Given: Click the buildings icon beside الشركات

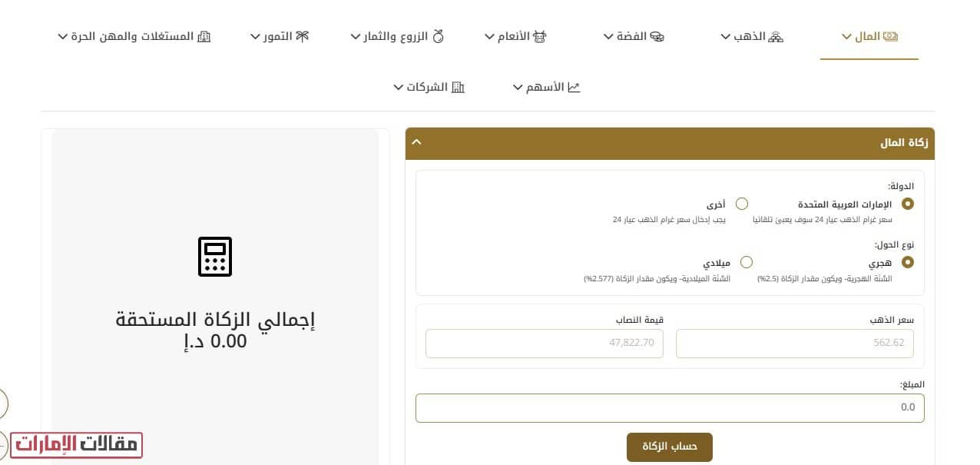Looking at the screenshot, I should 457,86.
